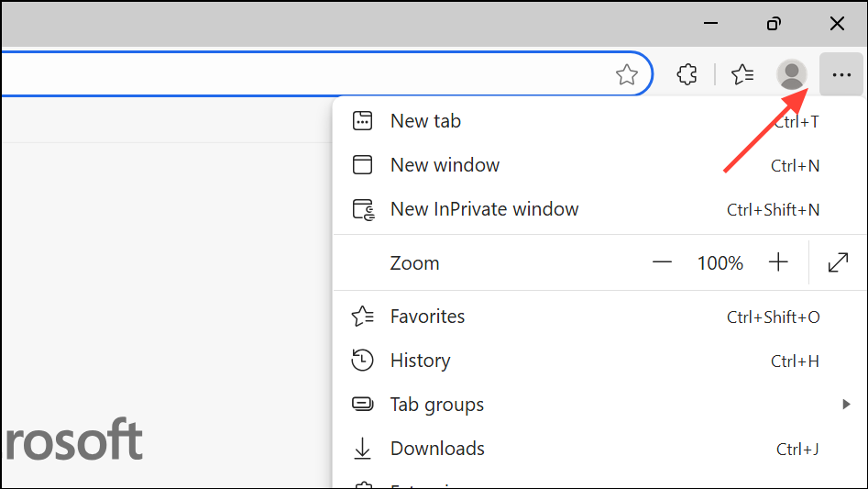
Task: Open the Tab groups menu entry
Action: (x=436, y=405)
